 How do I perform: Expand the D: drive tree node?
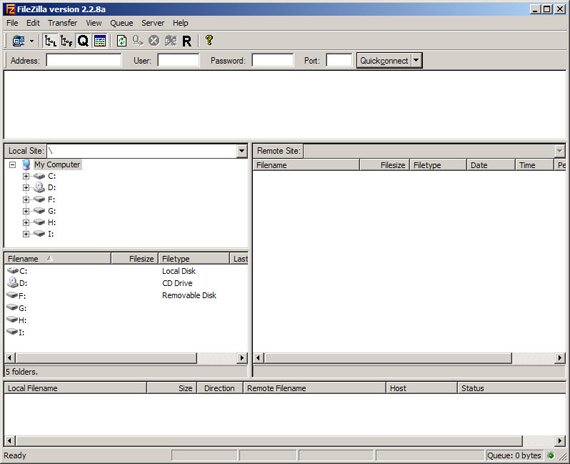click(26, 188)
